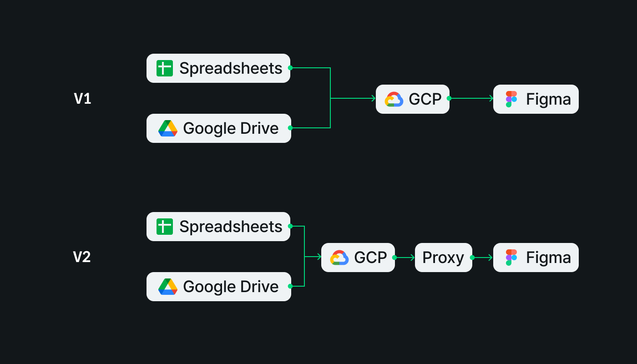The image size is (637, 364).
Task: Click the green dot on the V1 Google Drive node
Action: coord(290,128)
